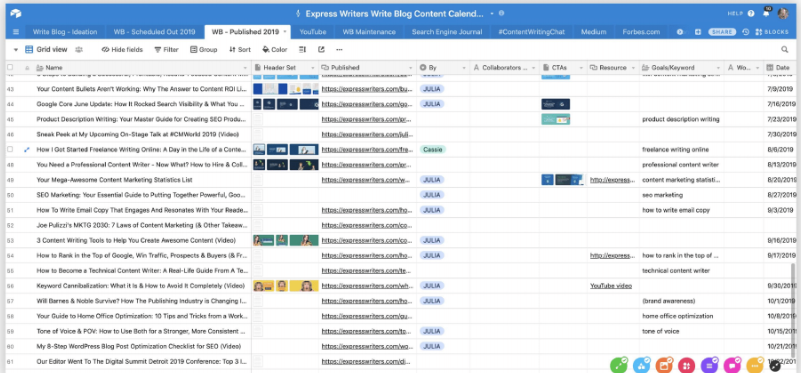Click the purple list circle icon
801x373 pixels.
click(x=709, y=365)
